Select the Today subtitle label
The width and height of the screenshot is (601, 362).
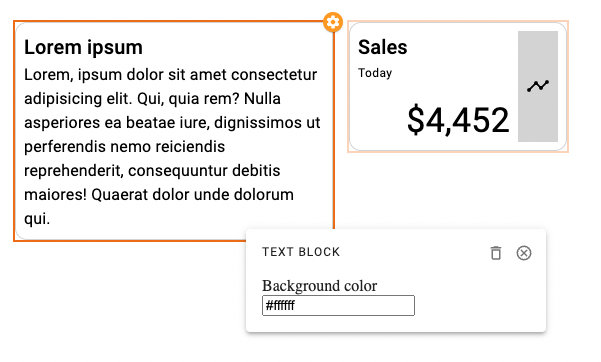(x=375, y=73)
